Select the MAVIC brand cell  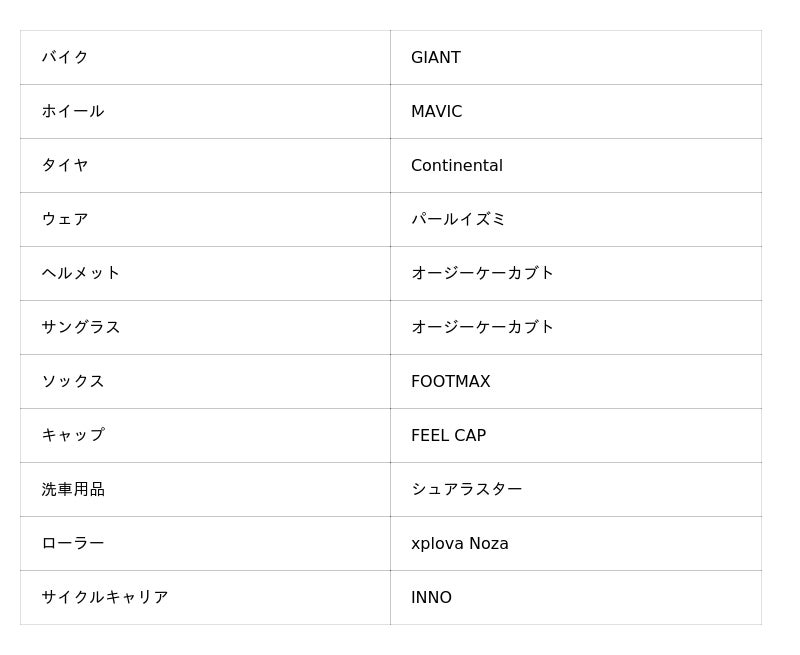click(x=437, y=111)
